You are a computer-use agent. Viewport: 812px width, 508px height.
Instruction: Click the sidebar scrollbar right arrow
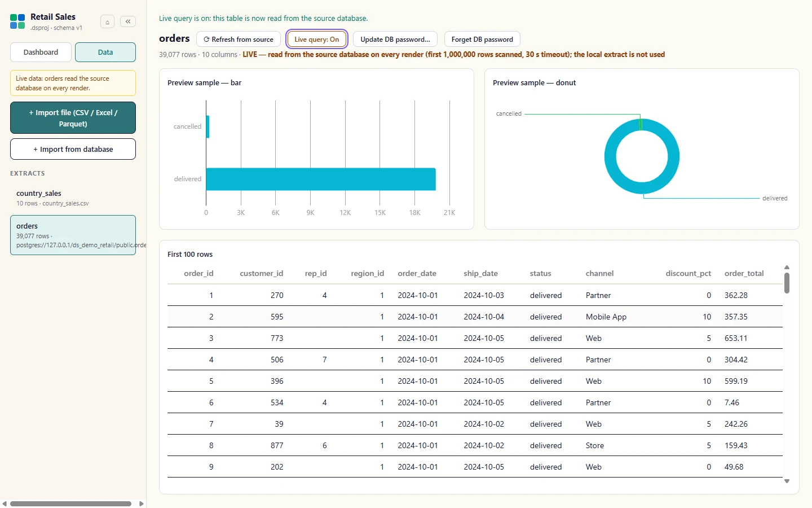141,503
